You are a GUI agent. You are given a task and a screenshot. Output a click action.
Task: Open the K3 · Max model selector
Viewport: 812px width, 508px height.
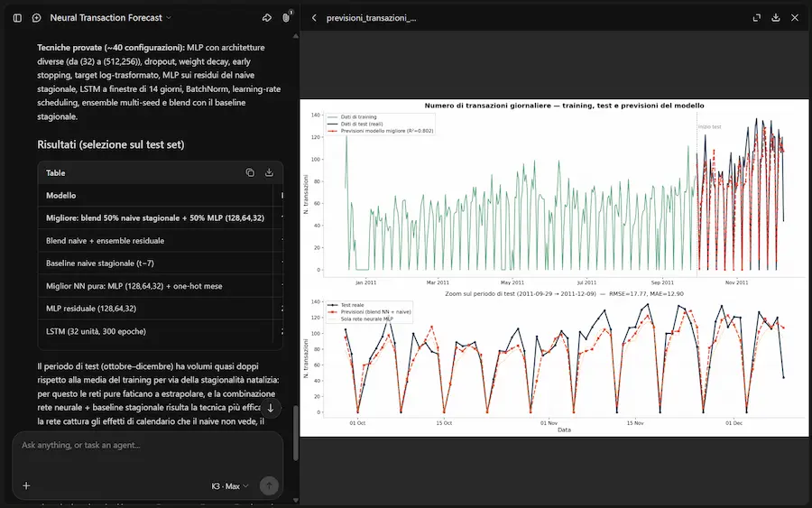[x=230, y=486]
